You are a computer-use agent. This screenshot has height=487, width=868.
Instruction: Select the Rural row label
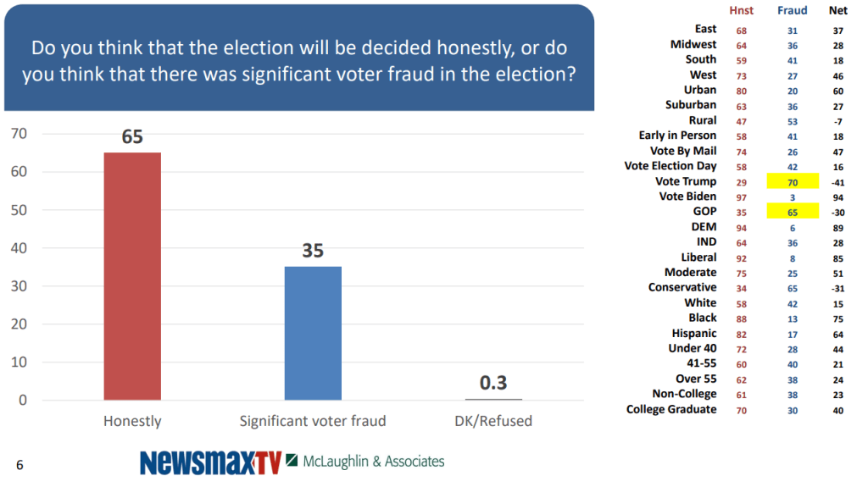click(x=702, y=120)
